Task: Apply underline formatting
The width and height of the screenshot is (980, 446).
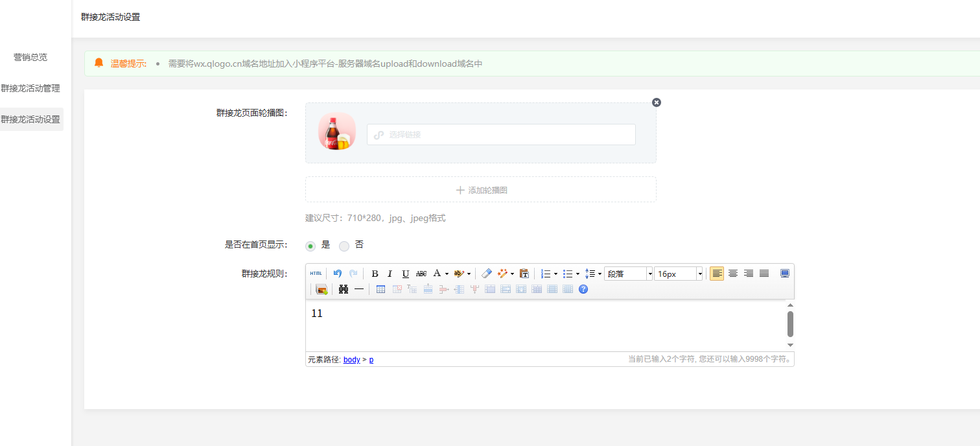Action: [x=406, y=274]
